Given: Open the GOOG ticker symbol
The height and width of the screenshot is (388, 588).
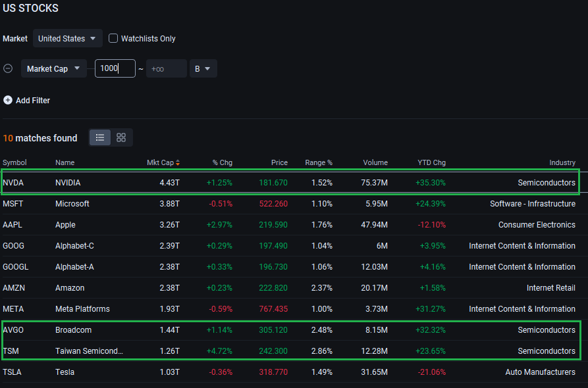Looking at the screenshot, I should tap(14, 246).
